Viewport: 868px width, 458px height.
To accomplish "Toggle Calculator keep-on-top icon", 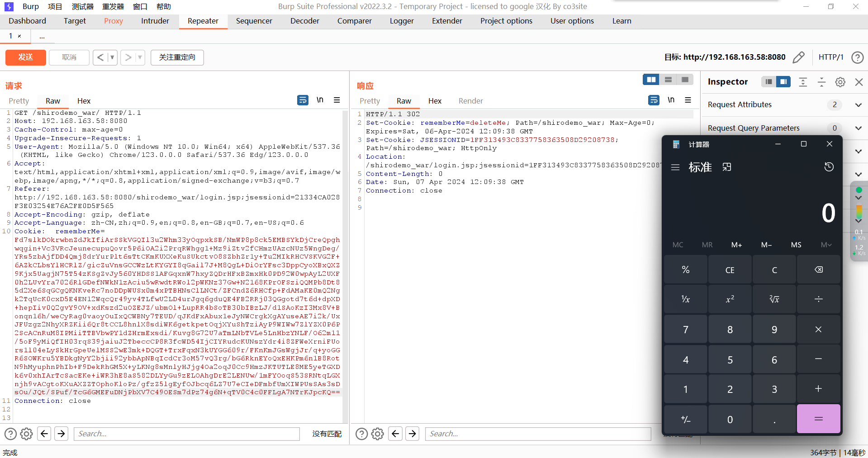I will pos(727,167).
